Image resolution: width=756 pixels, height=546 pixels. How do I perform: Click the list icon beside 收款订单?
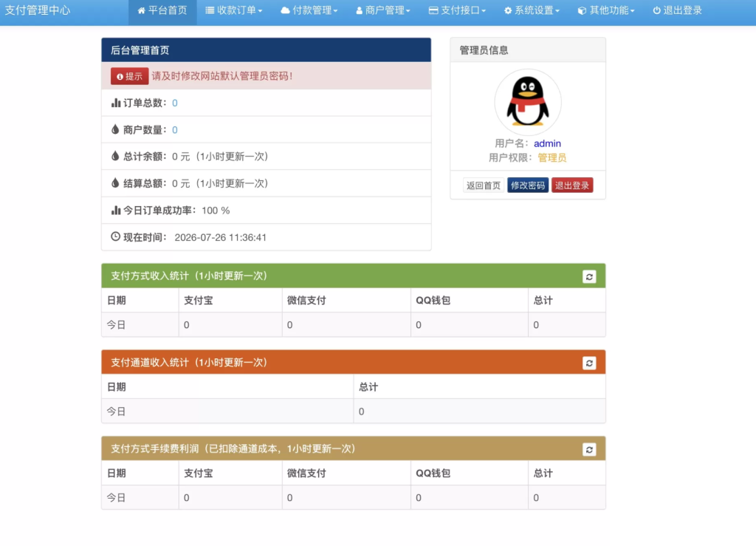point(210,10)
